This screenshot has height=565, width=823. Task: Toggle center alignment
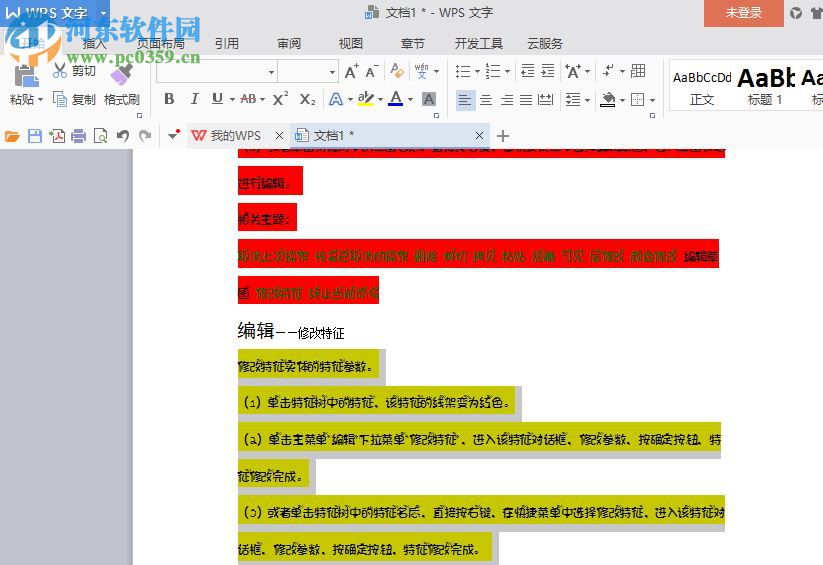point(486,99)
